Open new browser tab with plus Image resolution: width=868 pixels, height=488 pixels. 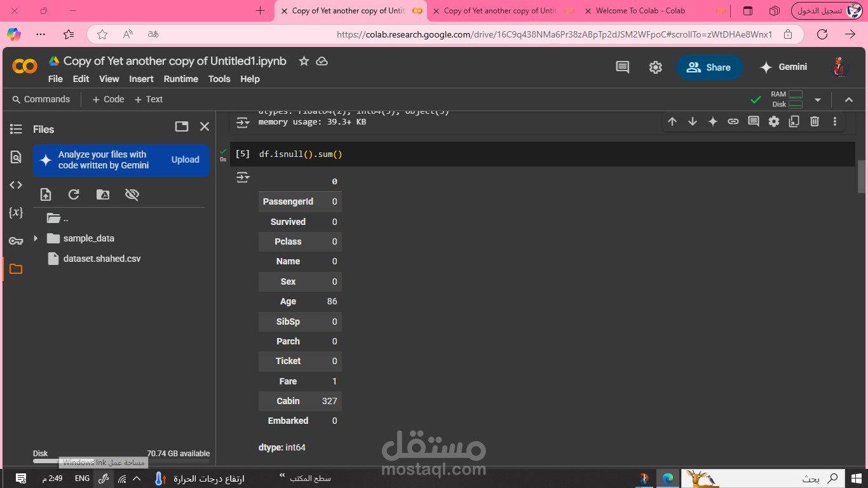pos(260,11)
